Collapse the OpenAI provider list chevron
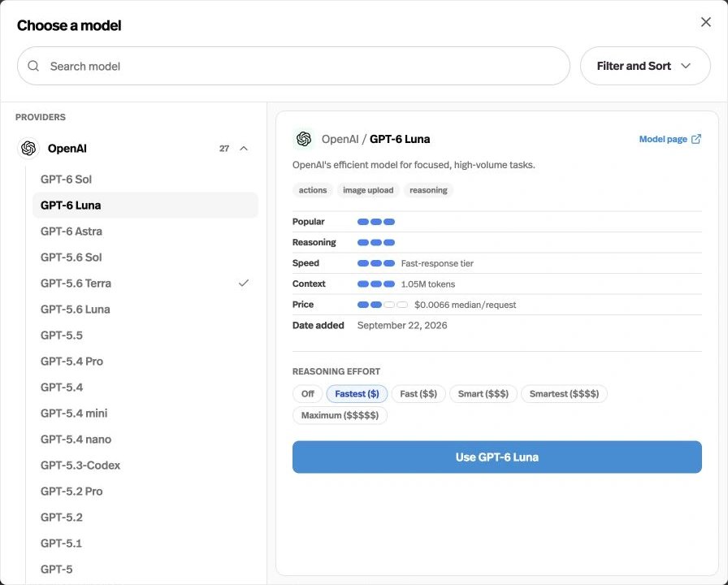 (244, 149)
